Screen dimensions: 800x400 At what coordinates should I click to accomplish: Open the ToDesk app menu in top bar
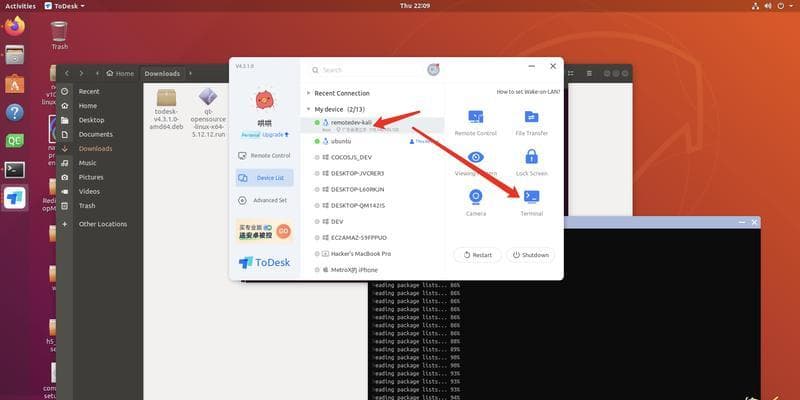coord(64,6)
